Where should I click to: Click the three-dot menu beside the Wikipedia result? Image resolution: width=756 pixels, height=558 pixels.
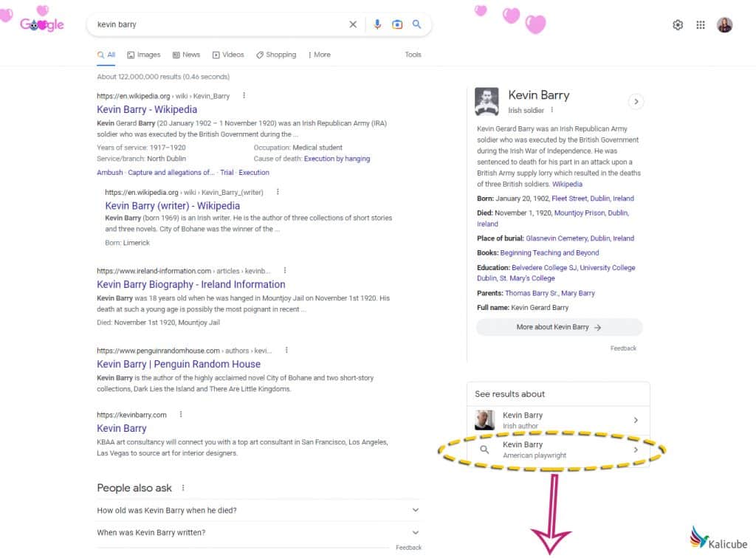point(244,96)
